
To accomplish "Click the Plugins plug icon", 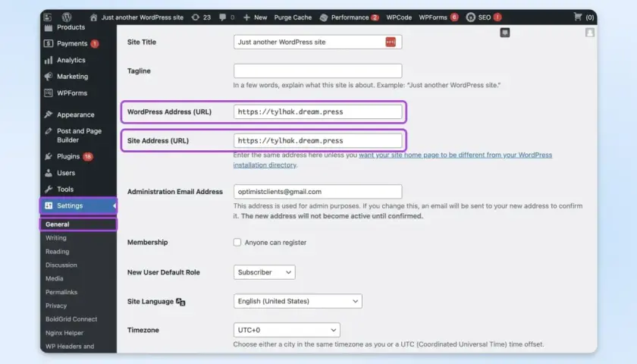I will coord(49,156).
